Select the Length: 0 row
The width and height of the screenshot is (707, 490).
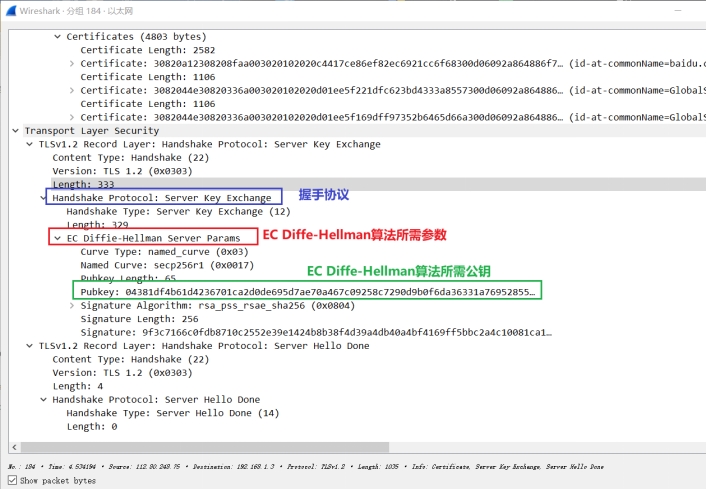coord(92,426)
